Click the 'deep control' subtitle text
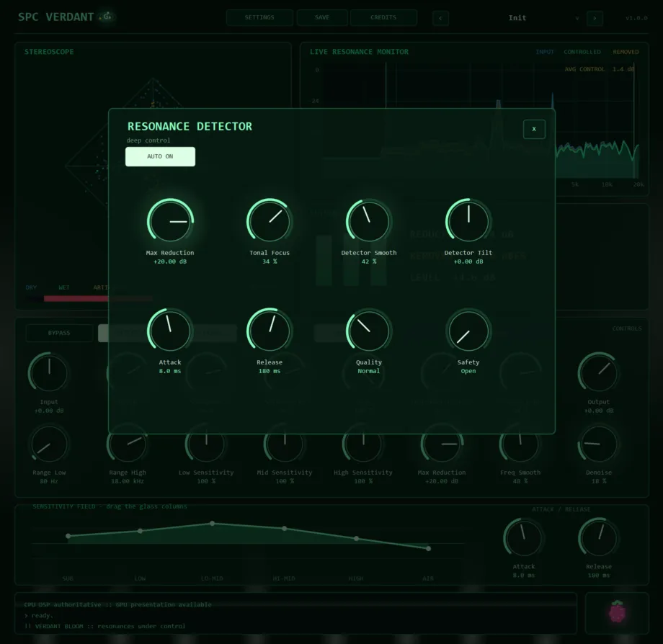 [148, 140]
